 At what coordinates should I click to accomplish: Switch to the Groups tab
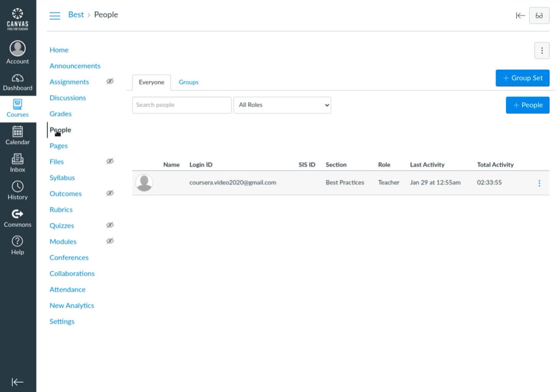pyautogui.click(x=189, y=82)
